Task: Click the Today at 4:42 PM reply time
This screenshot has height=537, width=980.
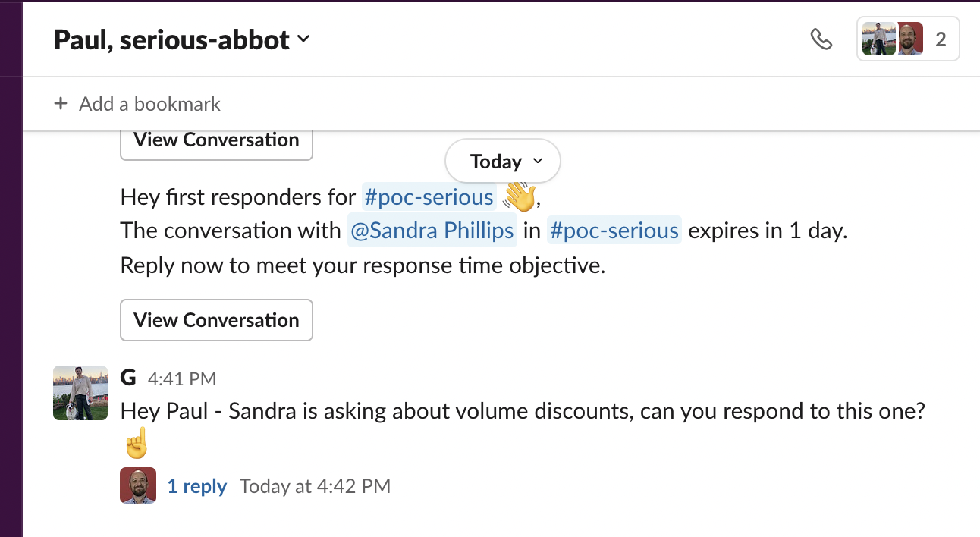Action: 315,486
